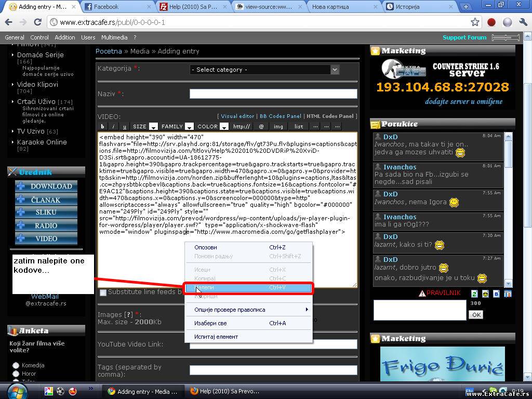Refresh the chat box messages
532x399 pixels.
(x=474, y=294)
